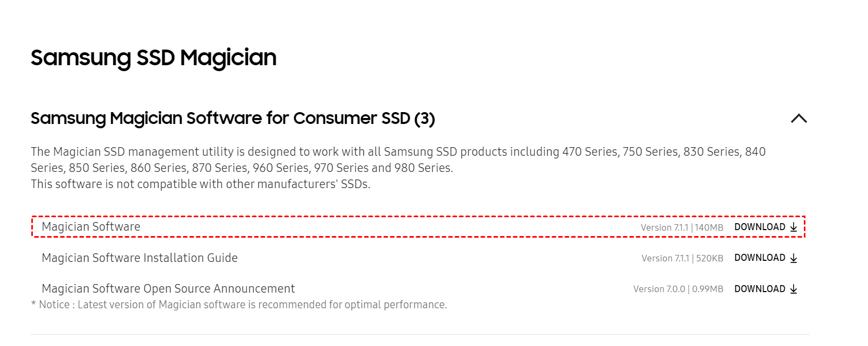The height and width of the screenshot is (346, 868).
Task: Select the Magician Software Installation Guide title
Action: click(x=139, y=258)
